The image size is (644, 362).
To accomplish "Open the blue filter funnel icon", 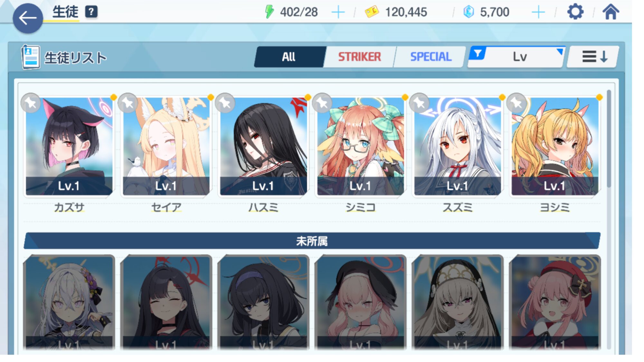I will (478, 53).
